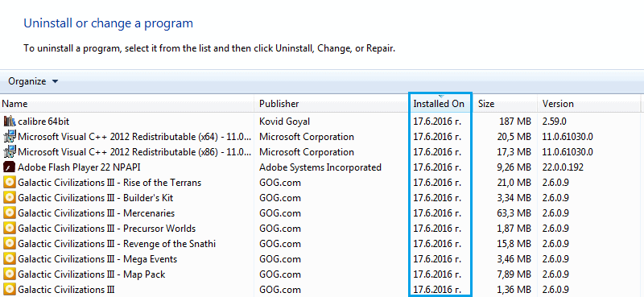Sort the list by the Name column

(x=128, y=104)
